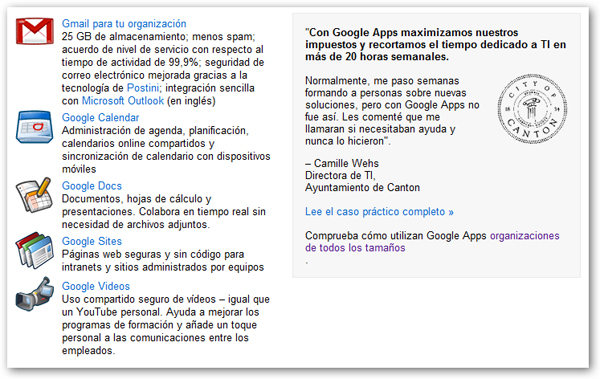Click the bold quote beginning "Con Google Apps maximizamos"

click(x=435, y=44)
